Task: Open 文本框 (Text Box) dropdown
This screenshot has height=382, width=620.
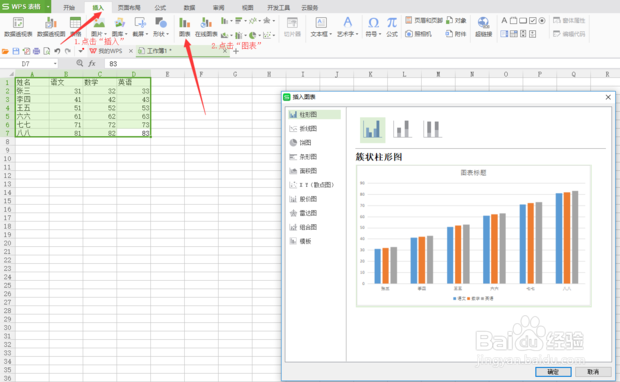Action: (321, 27)
